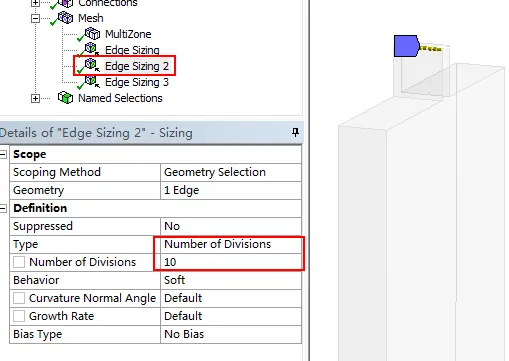This screenshot has height=361, width=509.
Task: Click the pin icon on Details panel
Action: (x=295, y=132)
